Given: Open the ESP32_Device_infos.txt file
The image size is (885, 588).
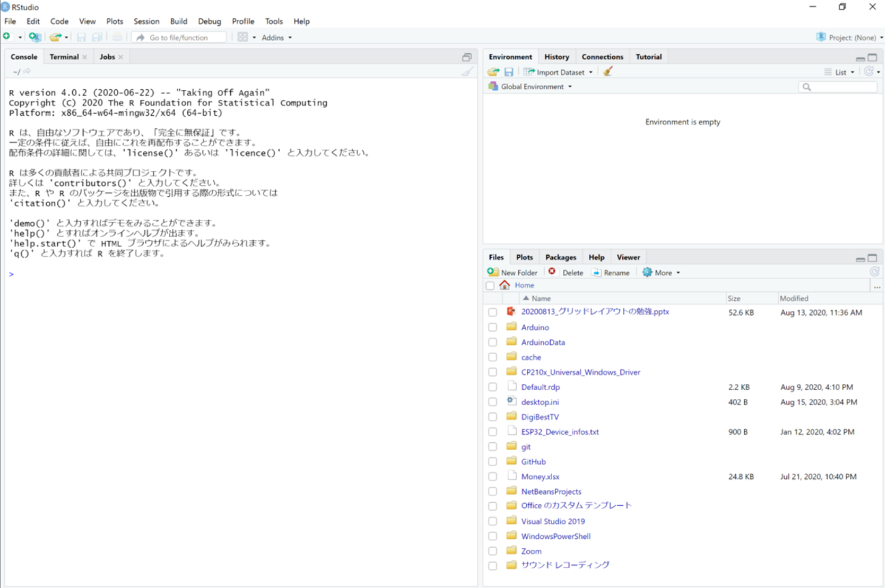Looking at the screenshot, I should point(560,432).
